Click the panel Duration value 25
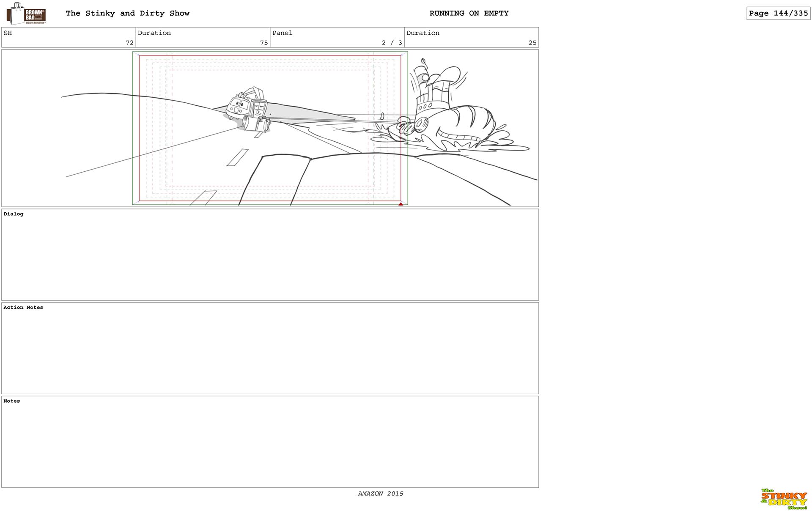This screenshot has height=511, width=812. [x=532, y=43]
